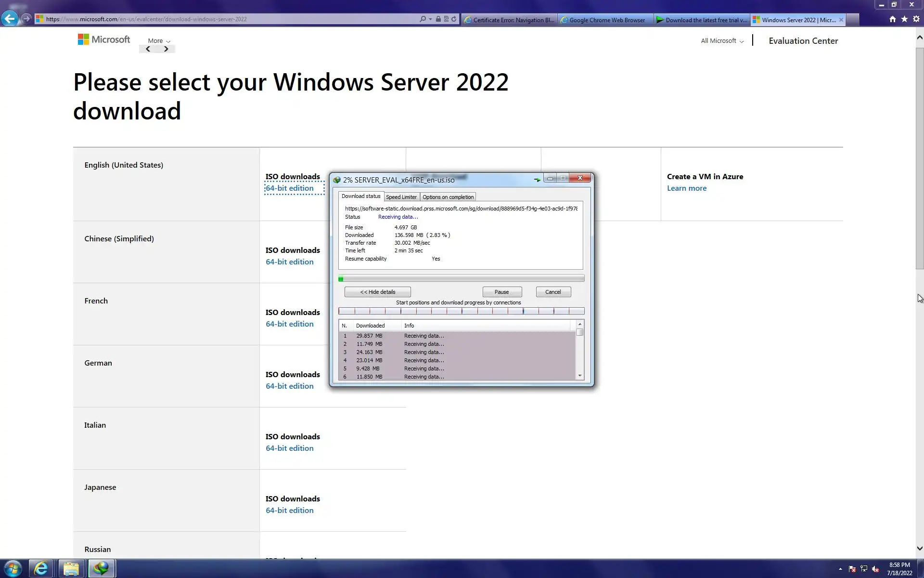Viewport: 924px width, 578px height.
Task: Click the refresh icon in address bar
Action: 454,19
